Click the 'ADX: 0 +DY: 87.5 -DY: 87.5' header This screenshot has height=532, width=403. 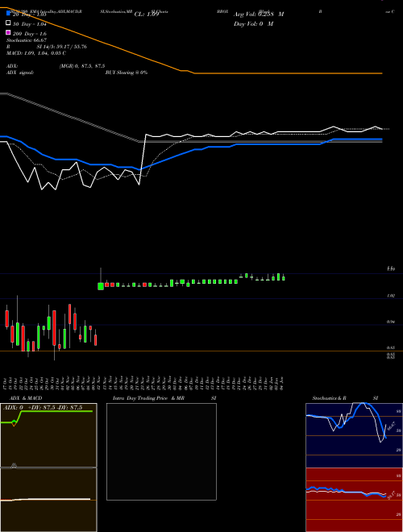[43, 407]
